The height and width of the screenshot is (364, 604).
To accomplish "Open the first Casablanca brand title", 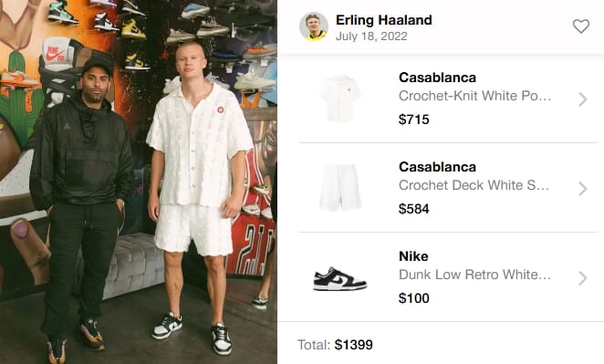I will 437,78.
